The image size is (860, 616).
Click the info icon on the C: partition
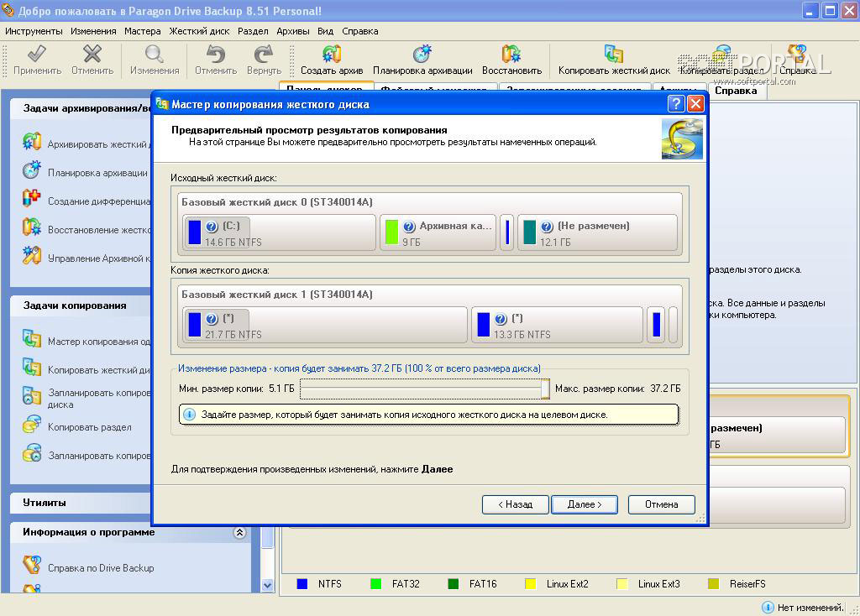(x=212, y=227)
